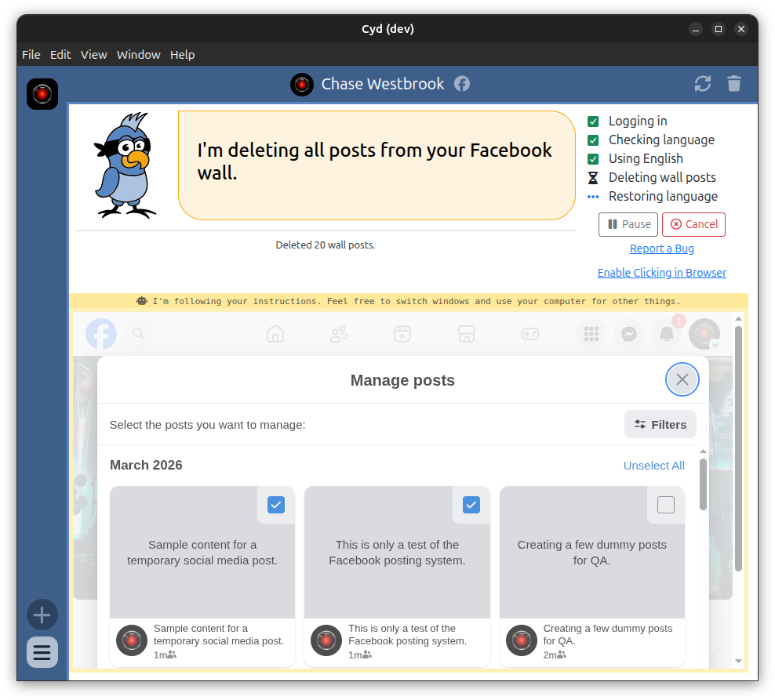Open the Facebook apps grid menu
Image resolution: width=775 pixels, height=700 pixels.
[591, 335]
